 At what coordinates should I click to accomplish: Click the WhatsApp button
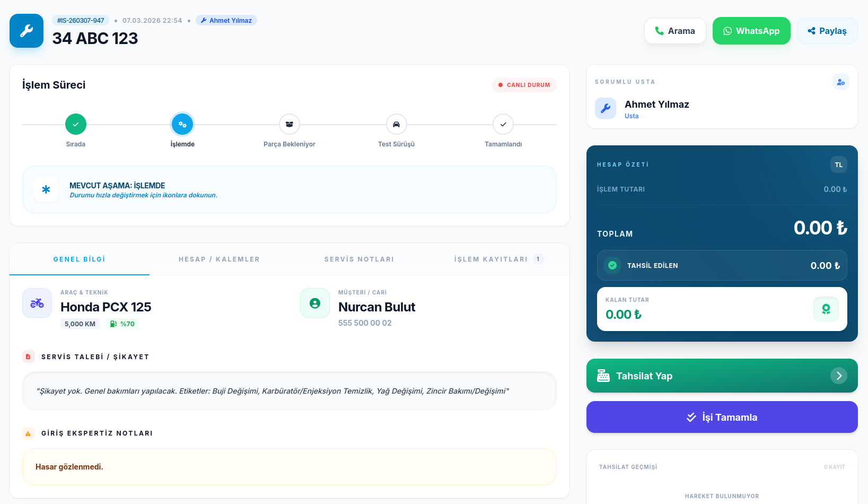[751, 31]
